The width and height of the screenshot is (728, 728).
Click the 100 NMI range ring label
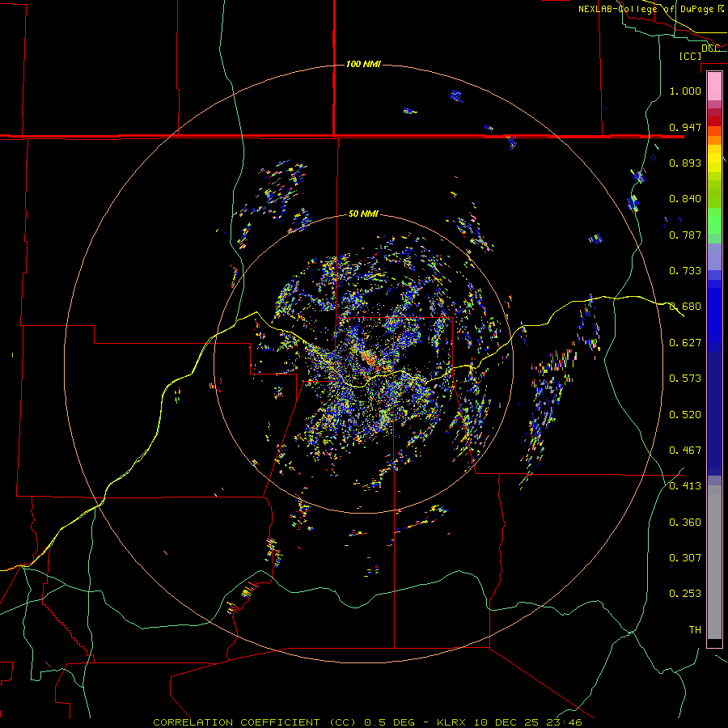[x=363, y=64]
